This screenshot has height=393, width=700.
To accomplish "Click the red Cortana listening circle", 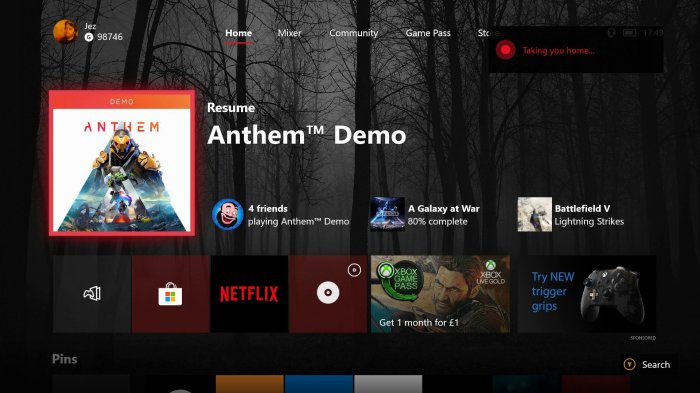I will (505, 50).
